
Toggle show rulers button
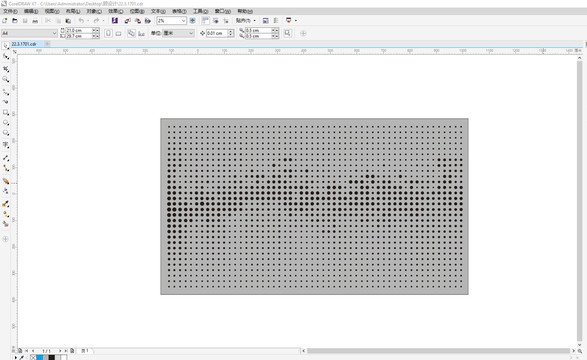pyautogui.click(x=206, y=21)
